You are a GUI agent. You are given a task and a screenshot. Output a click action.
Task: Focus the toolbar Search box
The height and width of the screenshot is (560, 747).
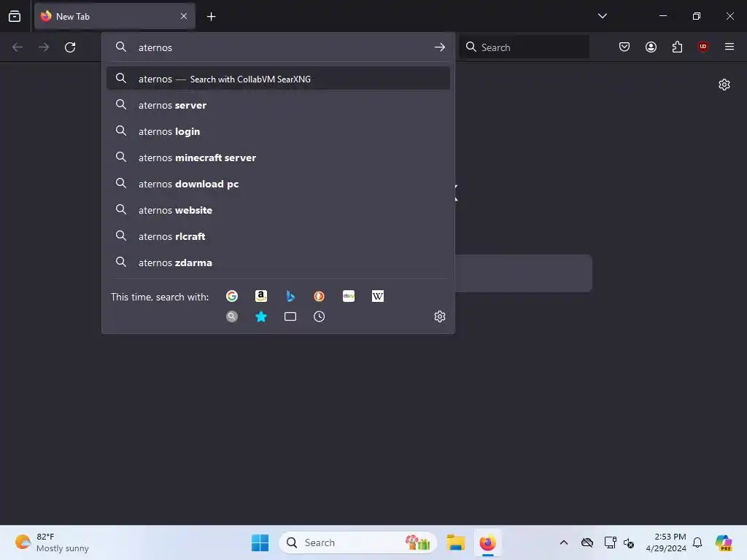[525, 47]
